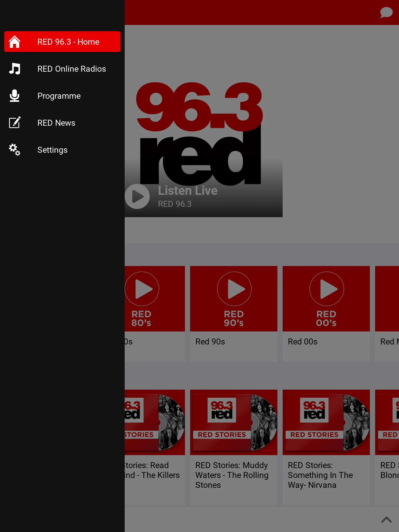
Task: Open Something In The Way Nirvana thumbnail
Action: pyautogui.click(x=326, y=422)
